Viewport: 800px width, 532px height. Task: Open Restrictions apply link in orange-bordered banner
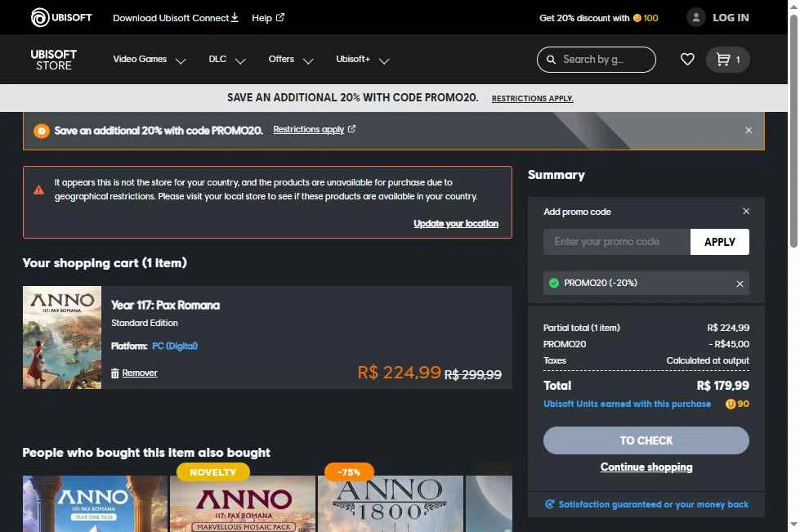tap(314, 130)
